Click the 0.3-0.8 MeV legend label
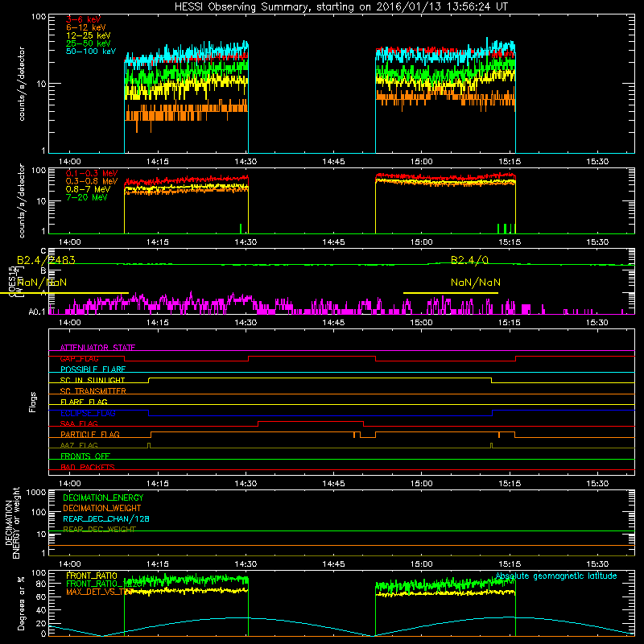644x644 pixels. point(92,181)
